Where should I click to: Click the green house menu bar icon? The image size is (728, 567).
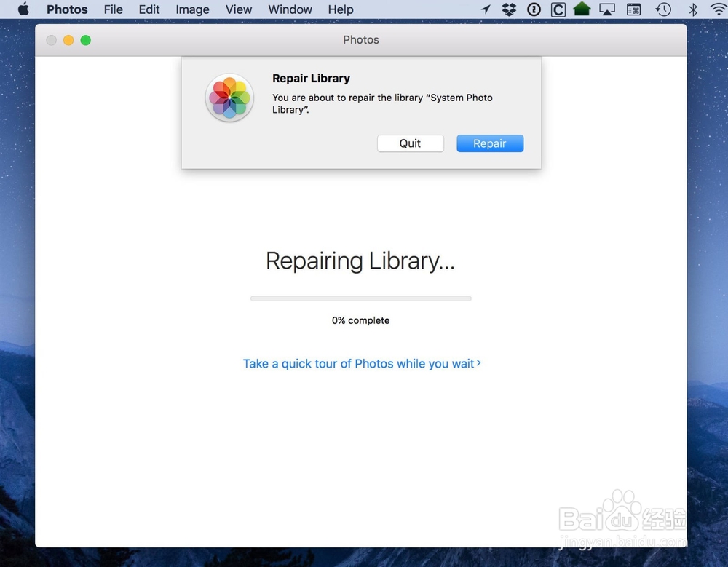click(582, 9)
